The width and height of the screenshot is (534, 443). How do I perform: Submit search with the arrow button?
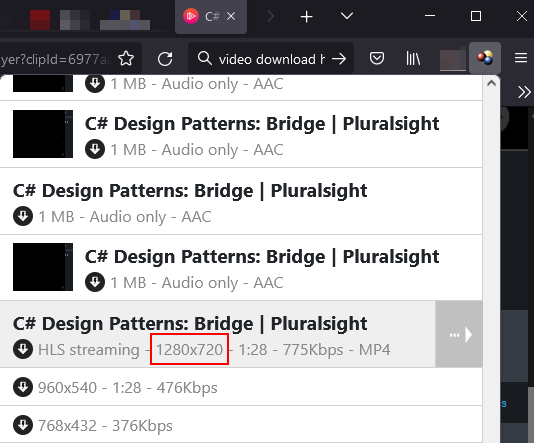pos(339,59)
